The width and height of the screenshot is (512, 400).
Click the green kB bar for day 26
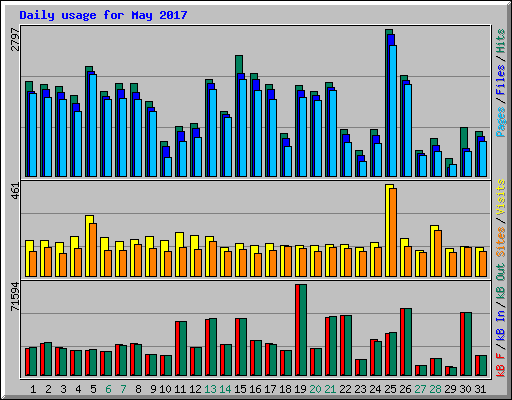408,342
